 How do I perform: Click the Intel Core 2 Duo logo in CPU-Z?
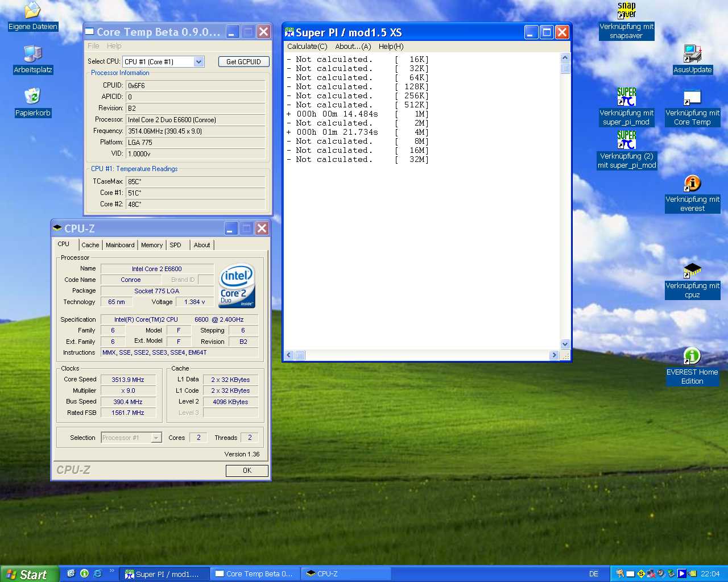[x=237, y=285]
